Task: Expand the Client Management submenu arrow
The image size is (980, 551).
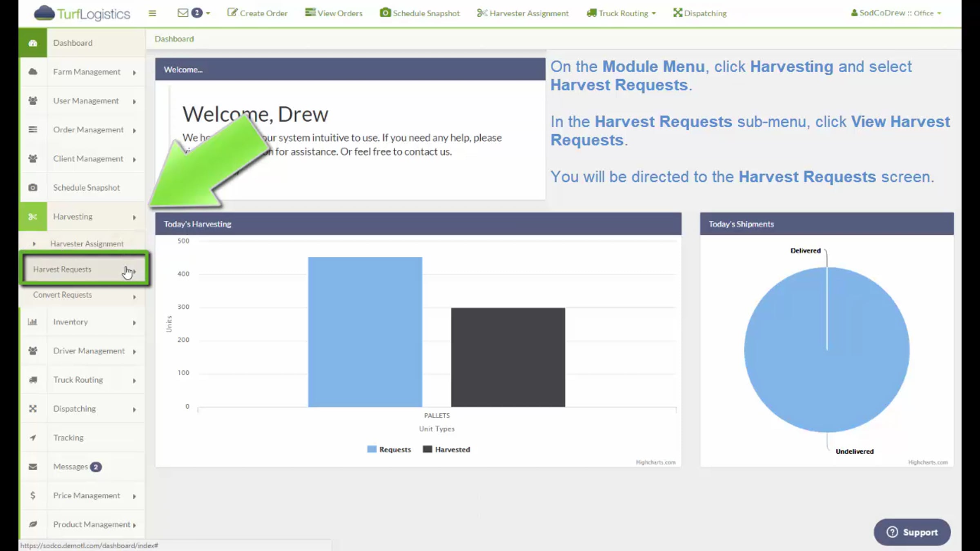Action: 134,160
